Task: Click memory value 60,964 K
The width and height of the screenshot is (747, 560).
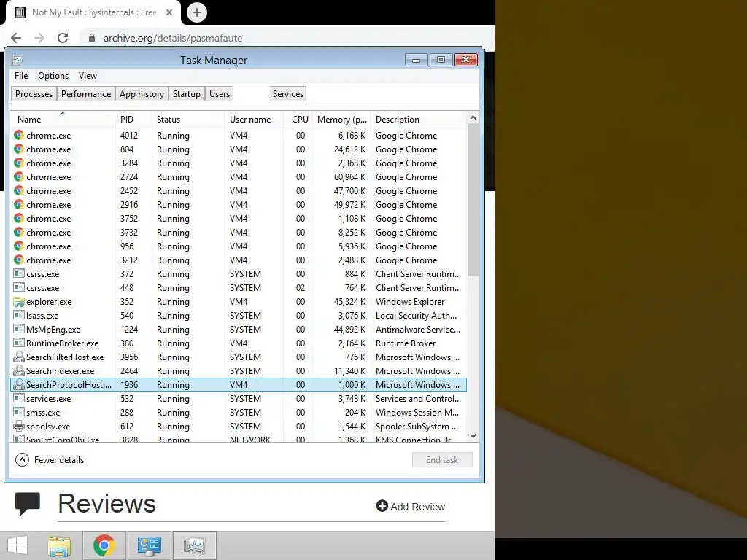Action: click(x=349, y=176)
